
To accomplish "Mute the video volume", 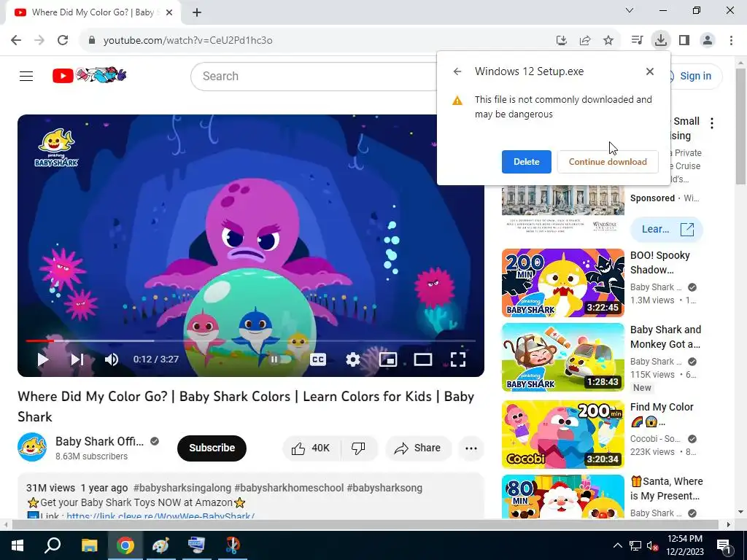I will [x=112, y=359].
